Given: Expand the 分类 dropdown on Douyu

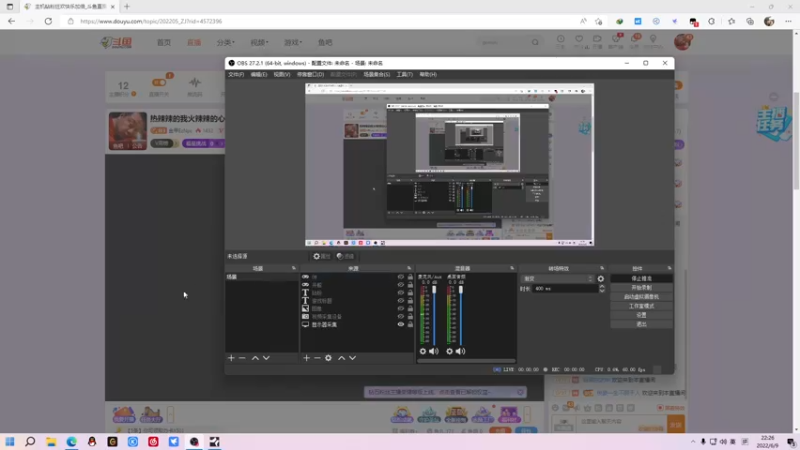Looking at the screenshot, I should 226,42.
